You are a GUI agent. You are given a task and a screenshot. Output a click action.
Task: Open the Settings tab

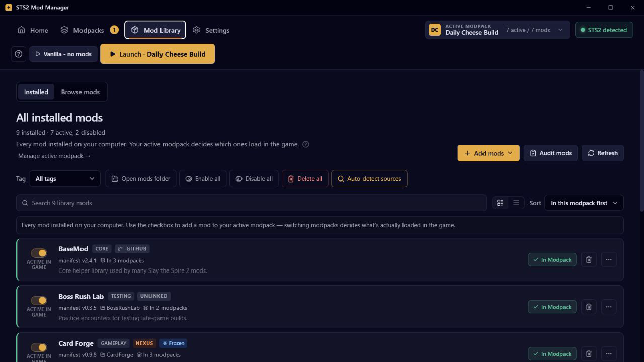pyautogui.click(x=211, y=30)
